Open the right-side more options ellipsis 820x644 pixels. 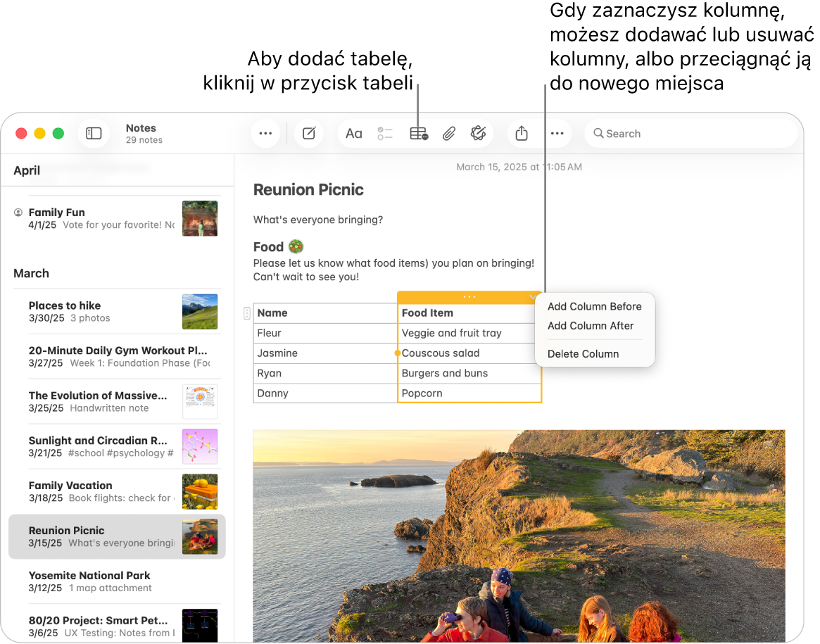557,134
